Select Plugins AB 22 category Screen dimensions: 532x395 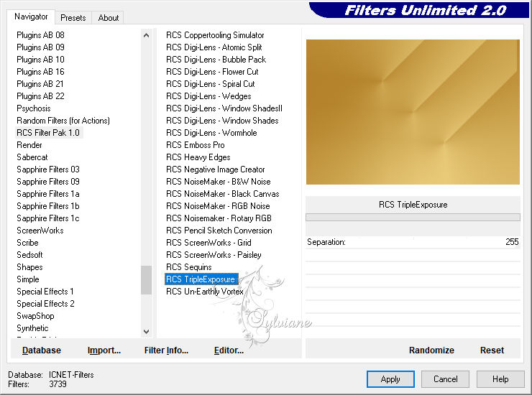40,96
